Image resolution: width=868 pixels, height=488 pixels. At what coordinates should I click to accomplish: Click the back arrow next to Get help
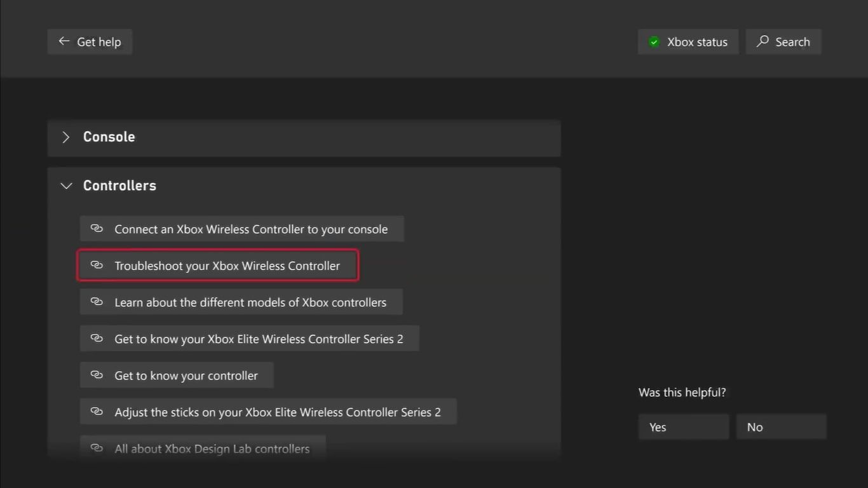click(64, 41)
